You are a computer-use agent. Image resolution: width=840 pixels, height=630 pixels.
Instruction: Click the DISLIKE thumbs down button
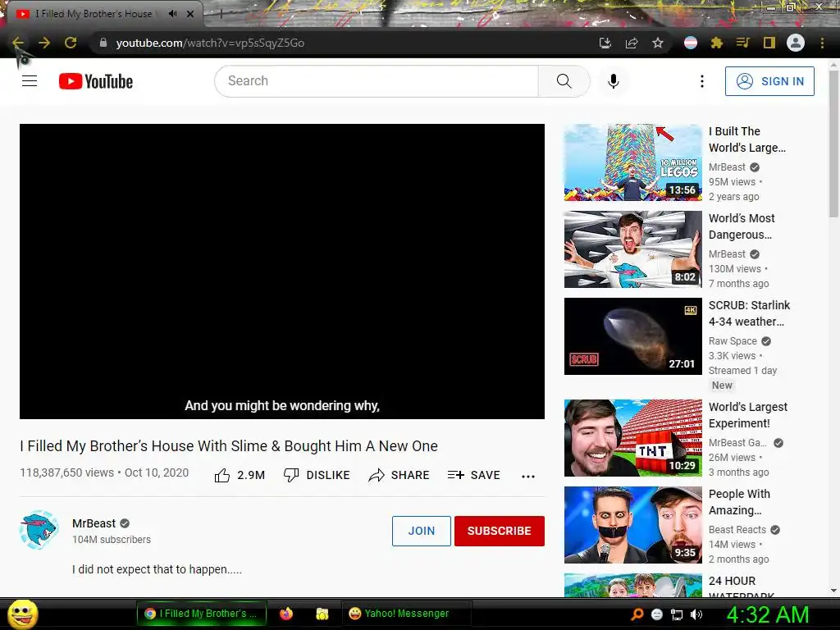point(317,475)
